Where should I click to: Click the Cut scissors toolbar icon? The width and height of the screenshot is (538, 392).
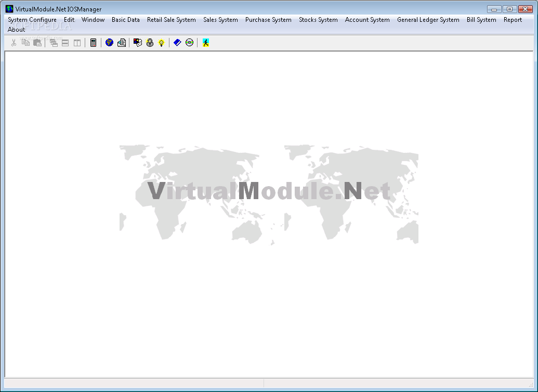click(x=14, y=43)
